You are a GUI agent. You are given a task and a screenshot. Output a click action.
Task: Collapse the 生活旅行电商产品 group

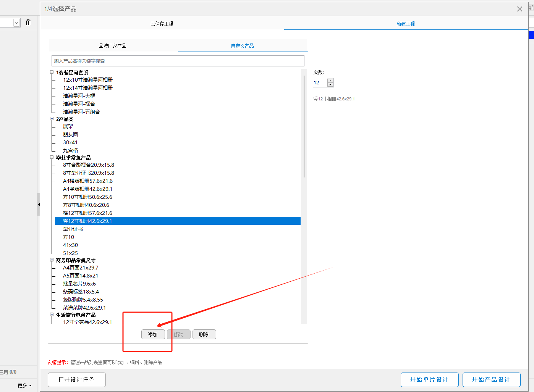(52, 315)
